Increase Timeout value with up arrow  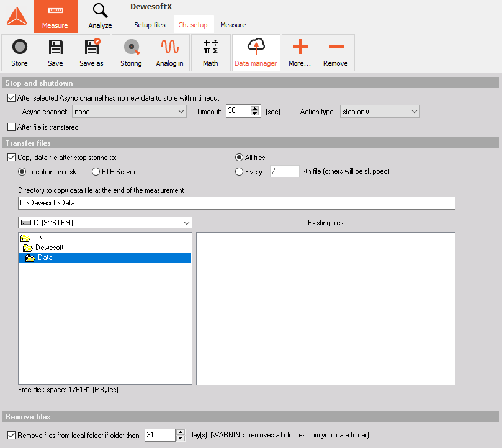click(x=255, y=109)
